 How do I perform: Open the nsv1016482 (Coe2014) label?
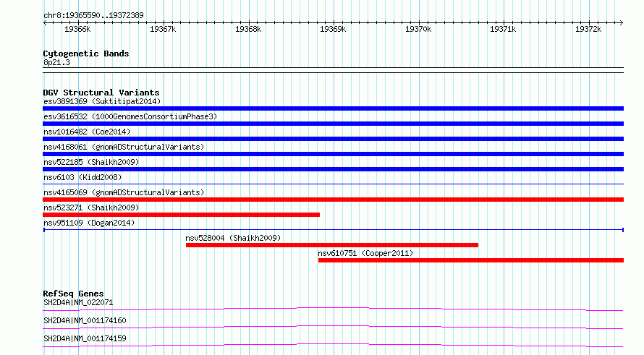tap(87, 132)
